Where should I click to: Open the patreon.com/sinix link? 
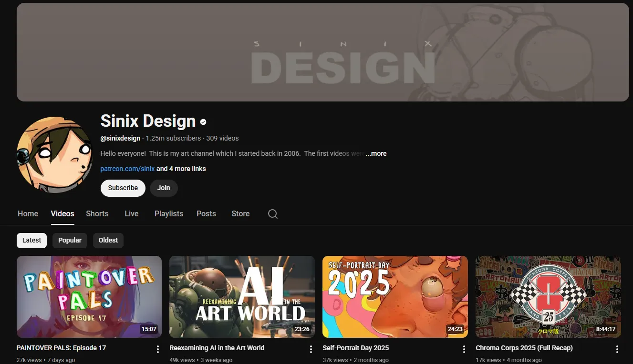click(x=127, y=168)
